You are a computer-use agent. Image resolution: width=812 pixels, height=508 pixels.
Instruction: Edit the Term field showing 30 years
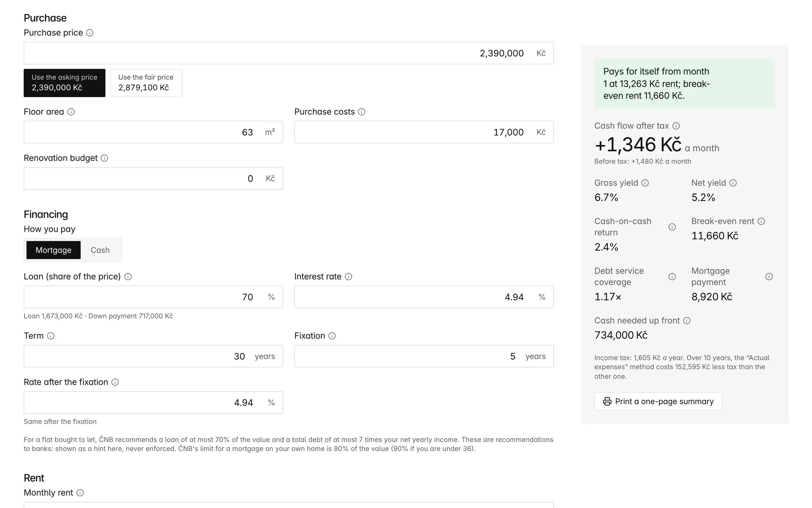click(x=153, y=356)
